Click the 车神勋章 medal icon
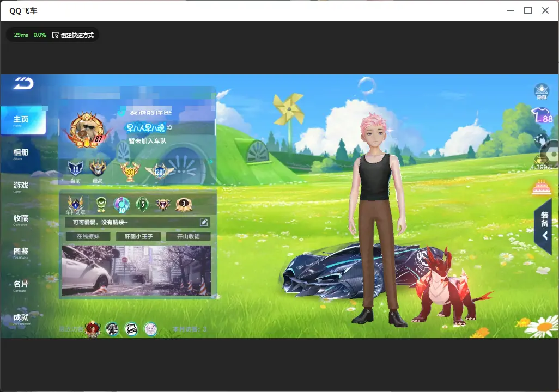 (76, 205)
